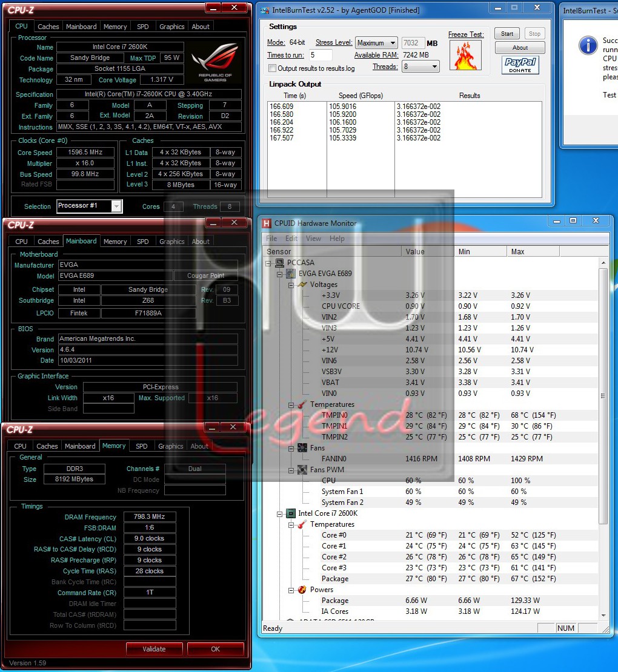Click the 166.609 time entry in Linpack Output
The height and width of the screenshot is (672, 618).
(281, 107)
